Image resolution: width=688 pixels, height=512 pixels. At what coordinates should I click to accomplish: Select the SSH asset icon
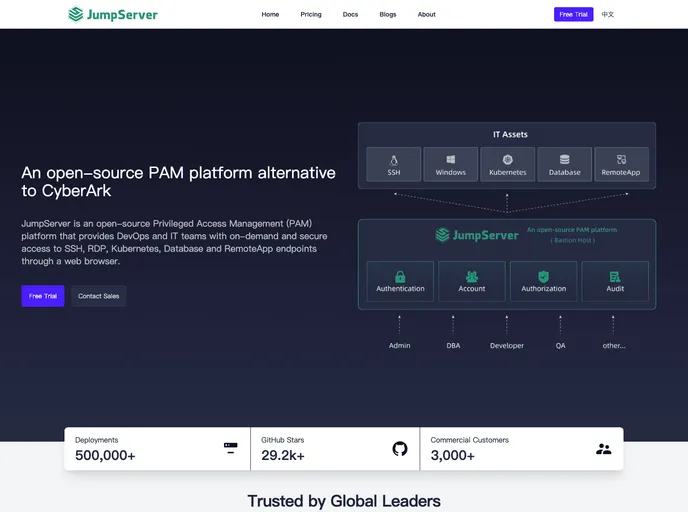pyautogui.click(x=394, y=160)
